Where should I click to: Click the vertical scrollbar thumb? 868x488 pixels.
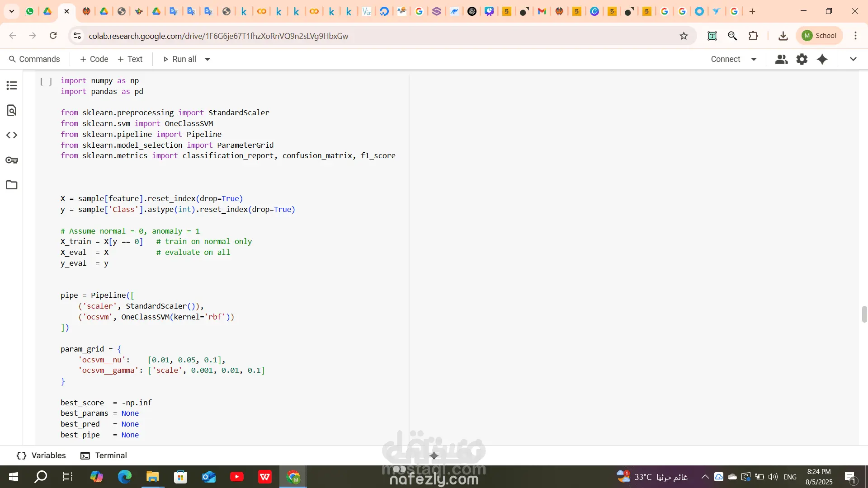point(864,314)
